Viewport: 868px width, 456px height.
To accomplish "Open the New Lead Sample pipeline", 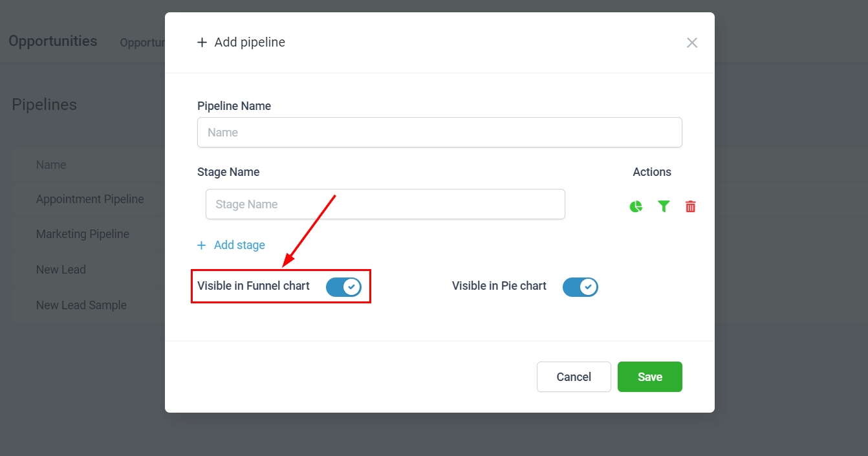I will (81, 305).
